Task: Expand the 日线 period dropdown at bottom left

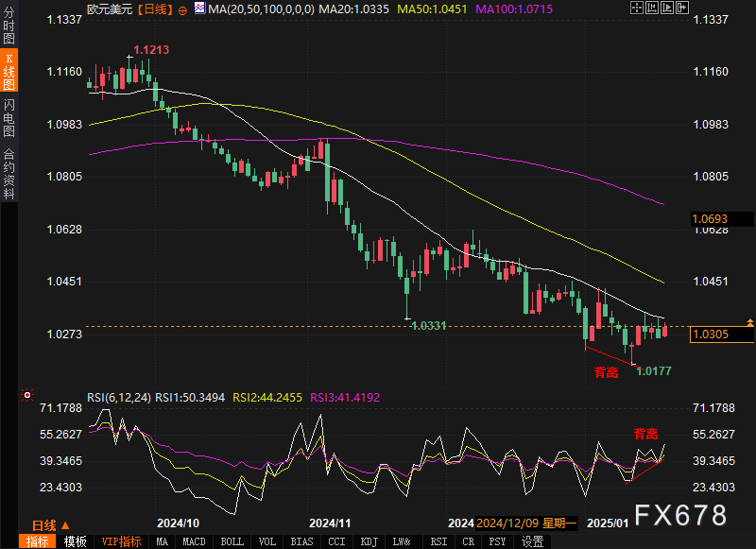Action: 48,525
